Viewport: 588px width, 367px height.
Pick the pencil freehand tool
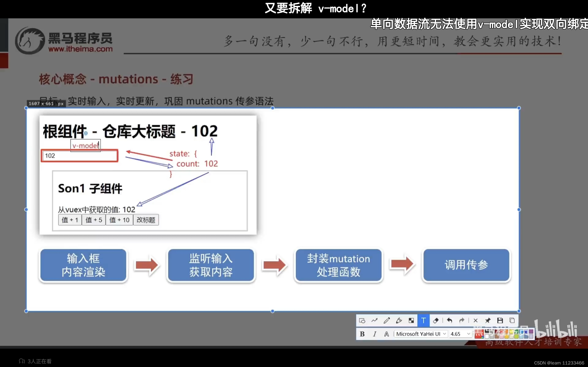pyautogui.click(x=387, y=321)
